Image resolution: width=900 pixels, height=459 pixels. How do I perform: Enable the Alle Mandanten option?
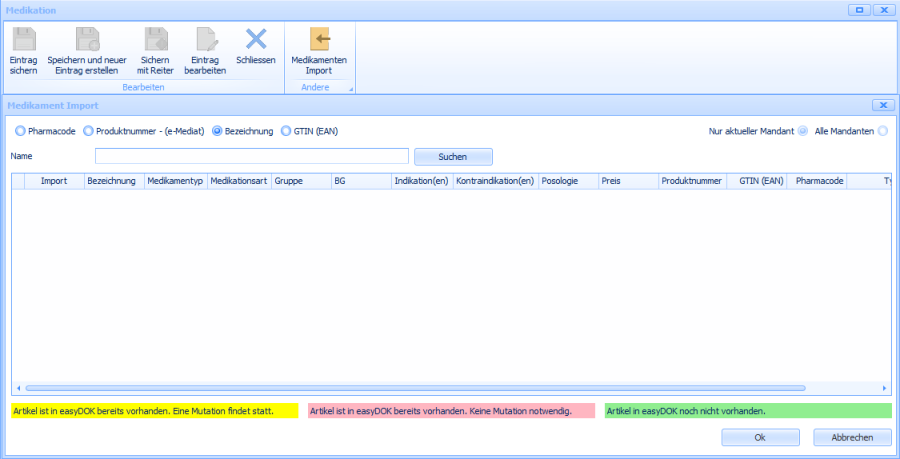[x=882, y=132]
